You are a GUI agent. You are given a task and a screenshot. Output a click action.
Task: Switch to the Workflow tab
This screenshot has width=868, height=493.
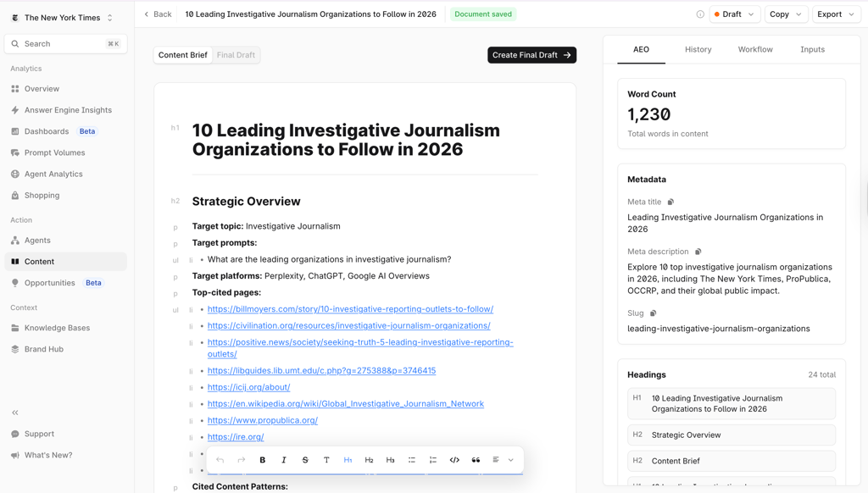click(x=755, y=49)
